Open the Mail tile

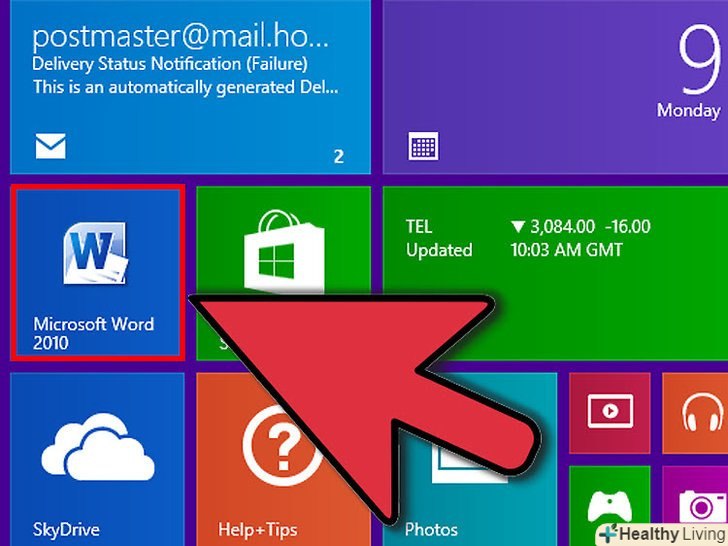click(190, 87)
